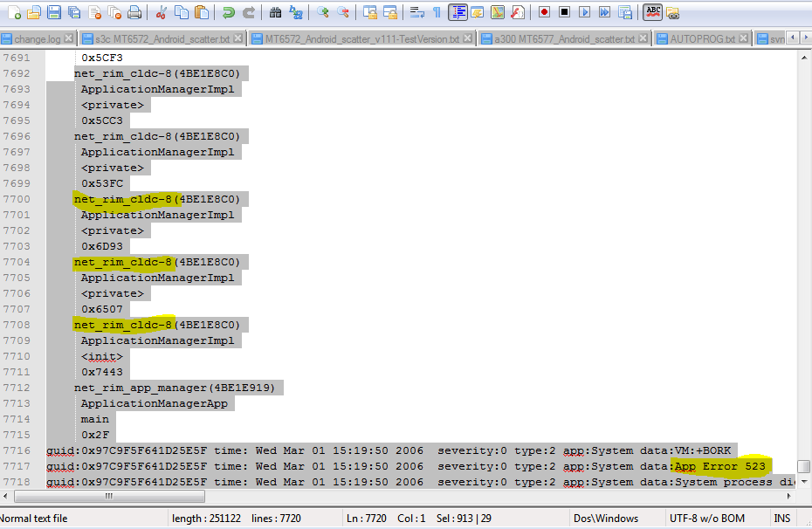
Task: Click 'Normal text file' in the status bar
Action: pyautogui.click(x=34, y=519)
